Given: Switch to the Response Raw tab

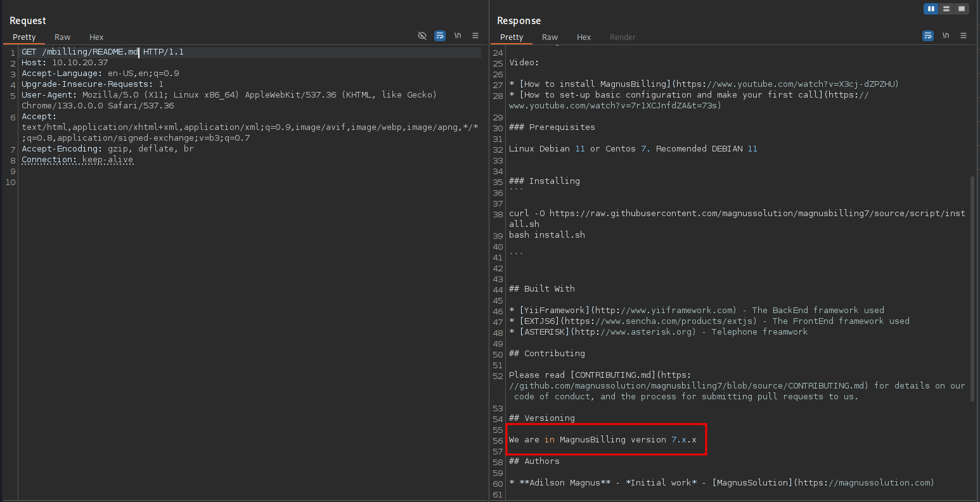Looking at the screenshot, I should tap(550, 37).
